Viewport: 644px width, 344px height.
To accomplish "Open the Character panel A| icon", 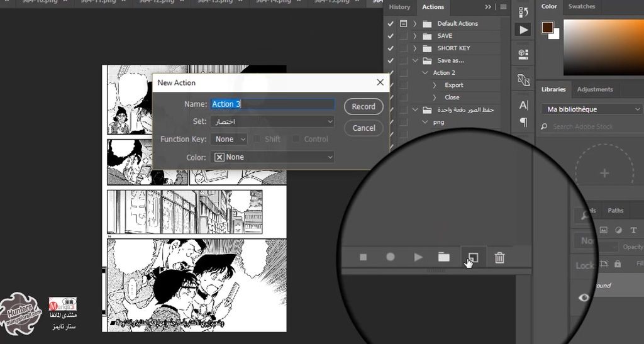I will point(523,105).
